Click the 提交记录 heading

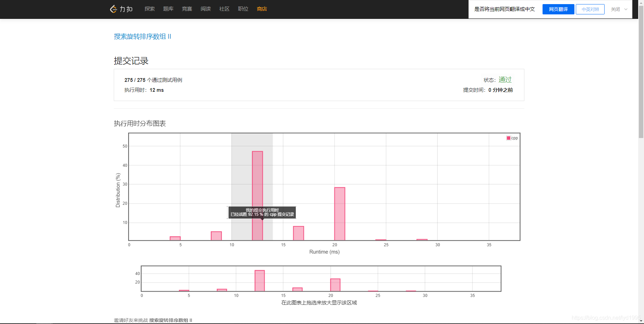[x=131, y=61]
